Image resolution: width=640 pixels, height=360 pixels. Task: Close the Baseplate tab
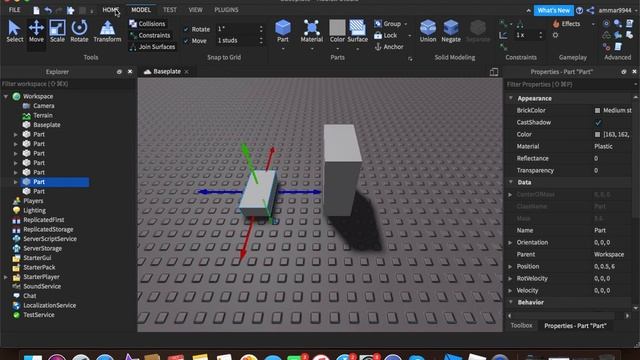[187, 72]
